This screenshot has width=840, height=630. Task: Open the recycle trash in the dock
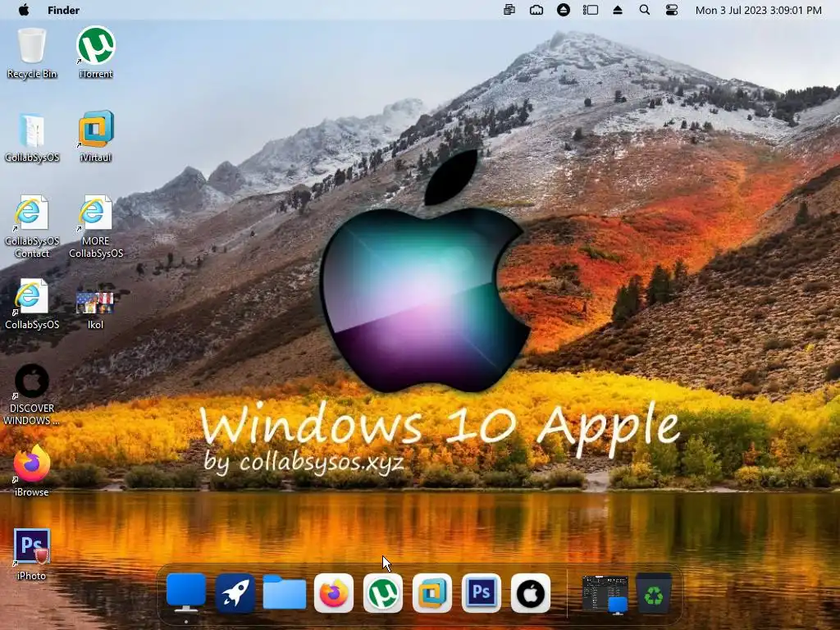click(x=654, y=594)
